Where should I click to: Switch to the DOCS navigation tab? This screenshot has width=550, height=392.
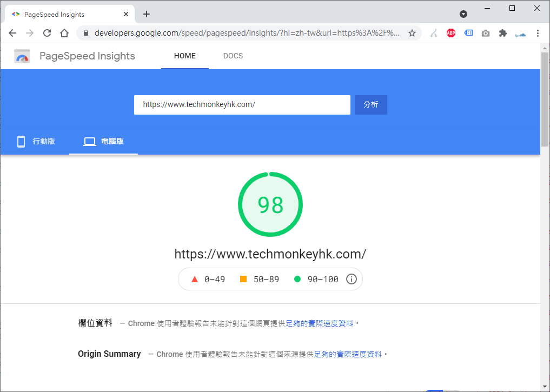(x=233, y=56)
